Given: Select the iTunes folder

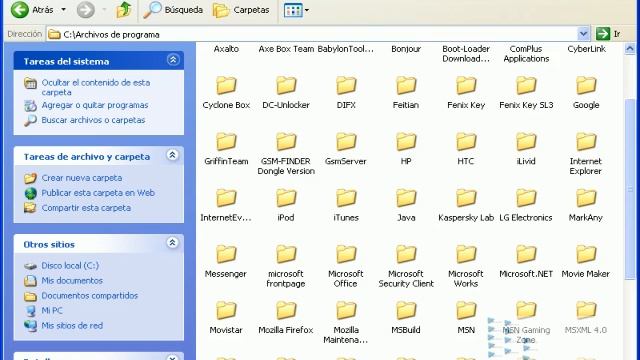Looking at the screenshot, I should tap(346, 206).
